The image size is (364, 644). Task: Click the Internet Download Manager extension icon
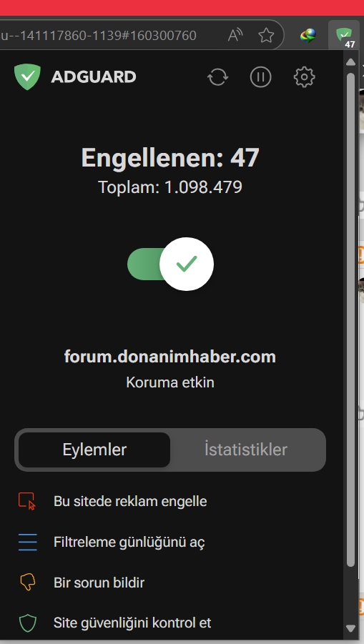308,36
